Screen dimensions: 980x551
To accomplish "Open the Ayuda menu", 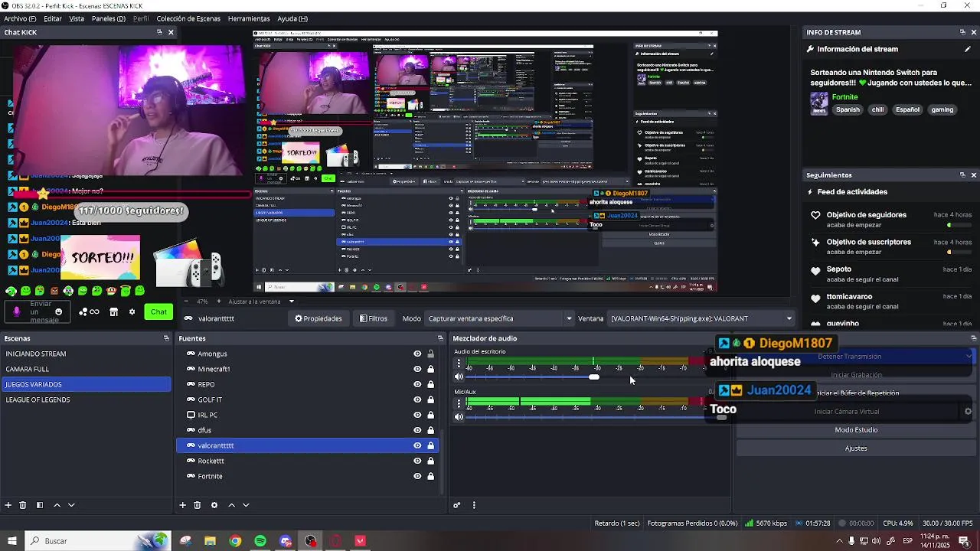I will [x=292, y=18].
